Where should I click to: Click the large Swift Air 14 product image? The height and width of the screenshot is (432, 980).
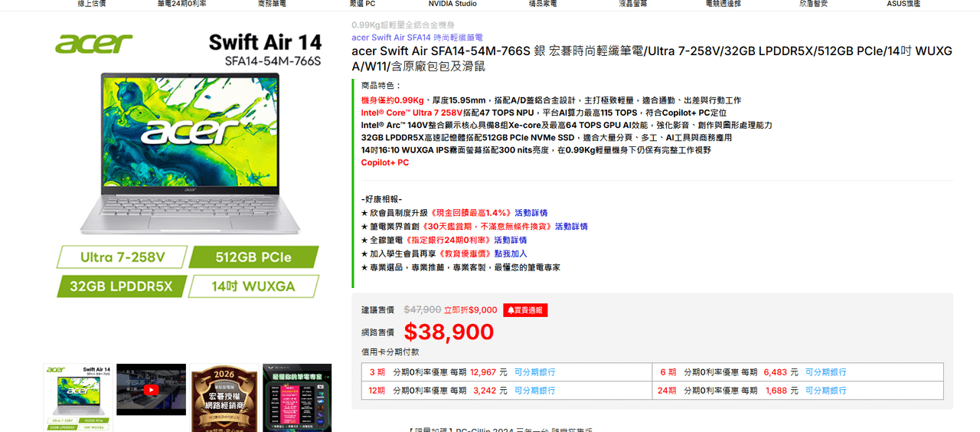(188, 165)
